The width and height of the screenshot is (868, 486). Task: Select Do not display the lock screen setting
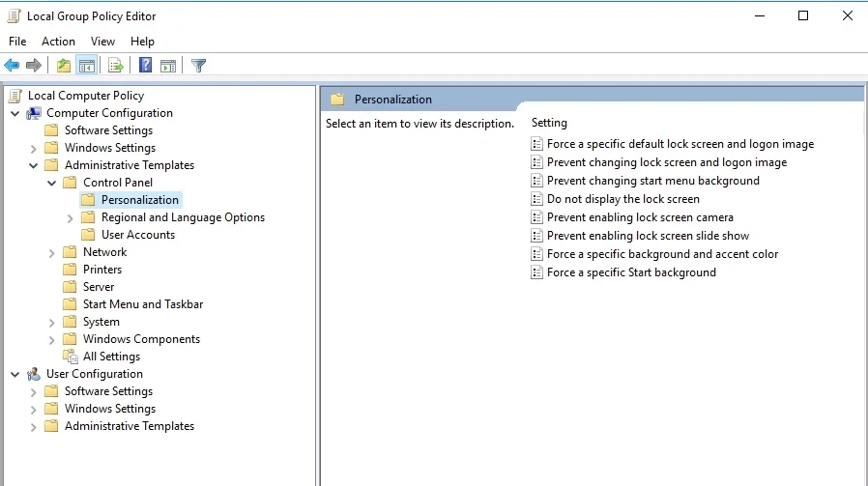click(623, 199)
